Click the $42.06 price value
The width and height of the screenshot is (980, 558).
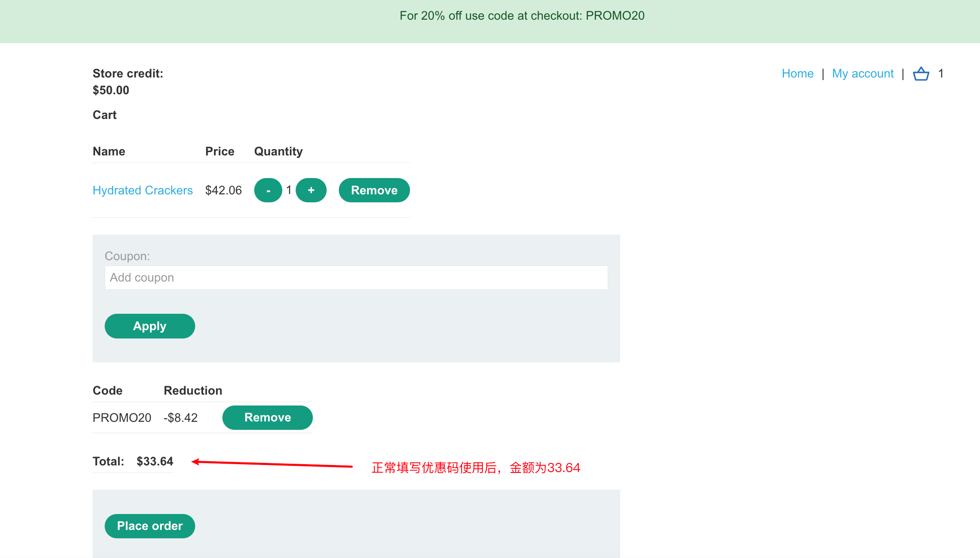click(223, 190)
